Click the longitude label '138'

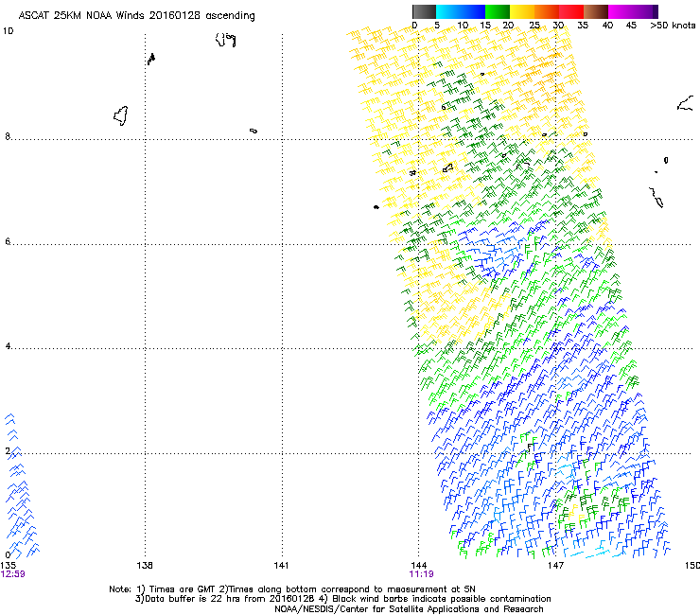point(145,566)
